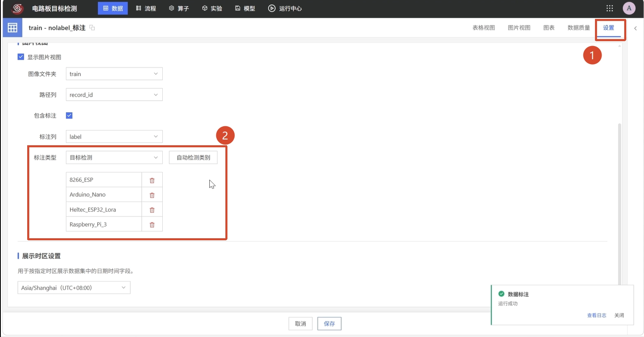Screen dimensions: 644x337
Task: Click 查看日志 link in notification
Action: (x=597, y=315)
